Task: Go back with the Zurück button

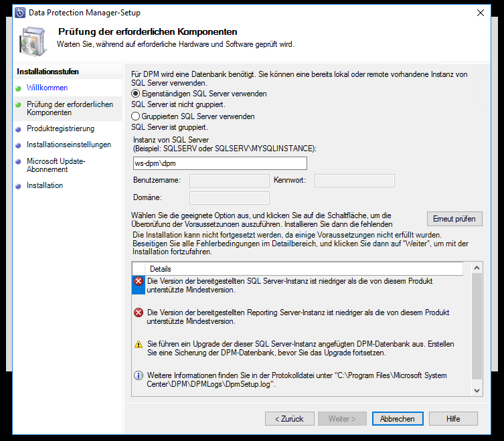Action: coord(290,419)
